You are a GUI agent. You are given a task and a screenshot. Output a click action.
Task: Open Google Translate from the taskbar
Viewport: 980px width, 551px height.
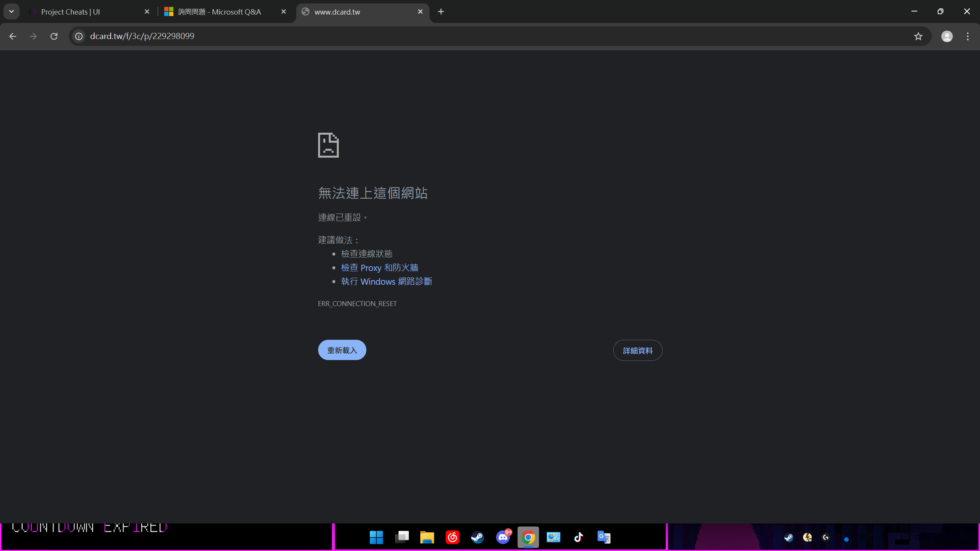click(604, 537)
